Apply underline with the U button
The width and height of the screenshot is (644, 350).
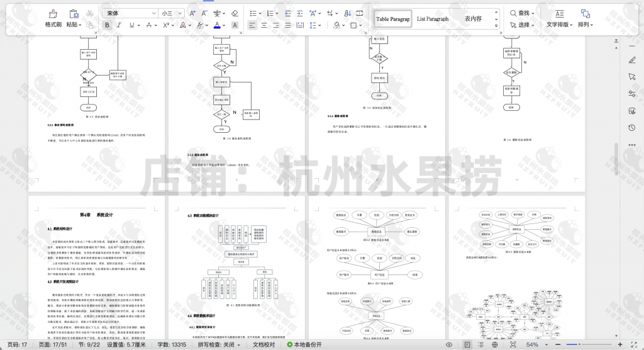(x=131, y=25)
